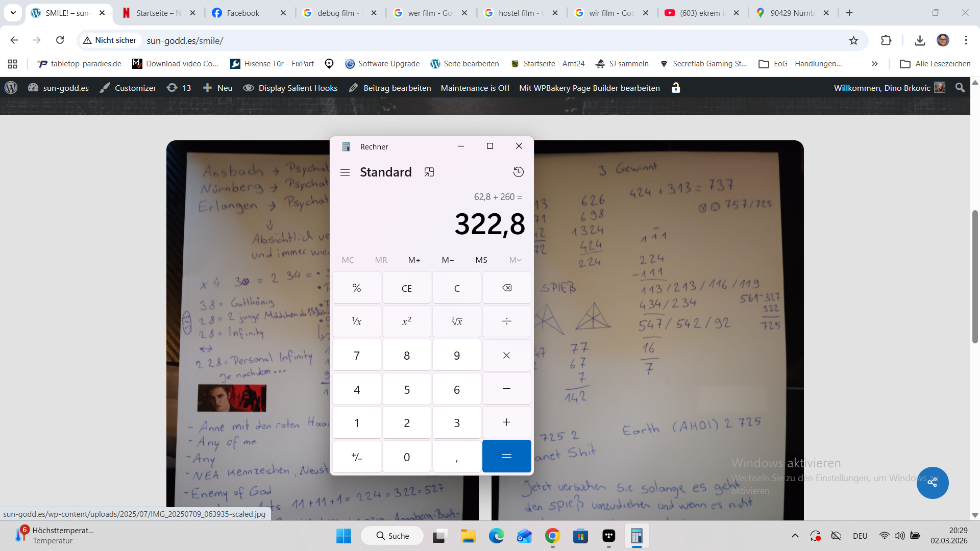Open Alle Lesezeichen folder
Image resolution: width=980 pixels, height=551 pixels.
coord(935,64)
